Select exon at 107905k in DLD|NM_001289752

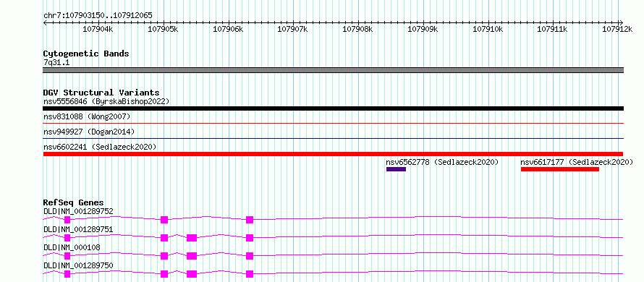coord(164,220)
